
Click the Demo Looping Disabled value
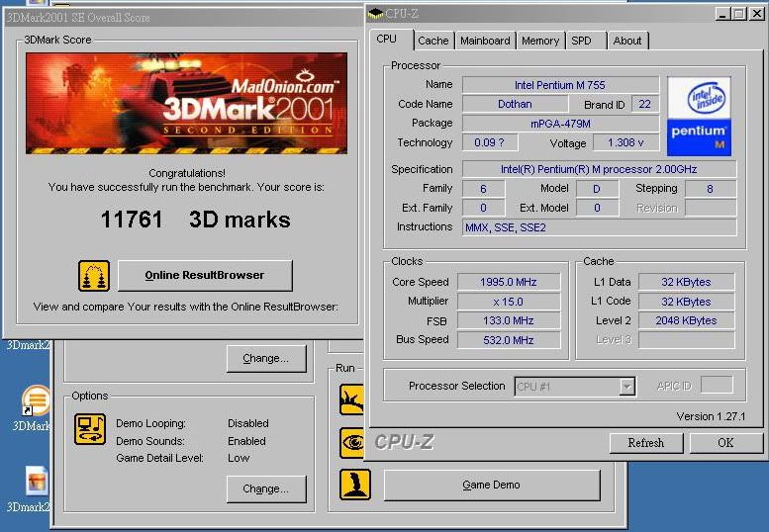click(x=248, y=423)
